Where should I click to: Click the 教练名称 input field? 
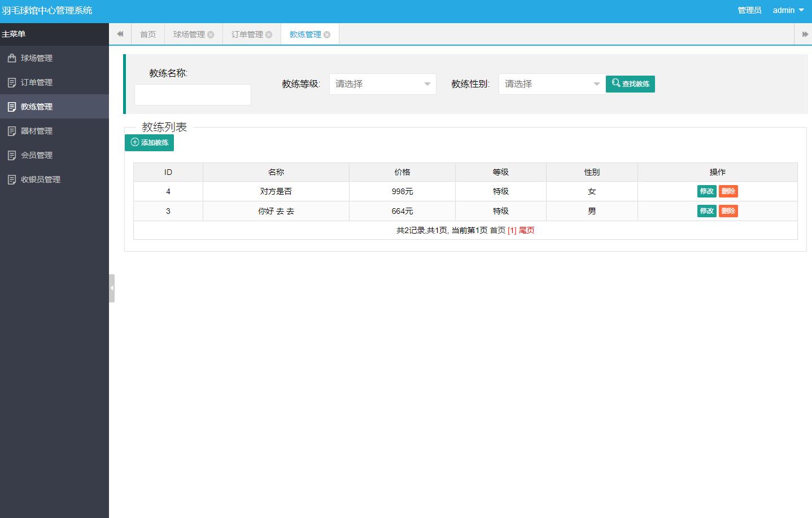coord(192,94)
